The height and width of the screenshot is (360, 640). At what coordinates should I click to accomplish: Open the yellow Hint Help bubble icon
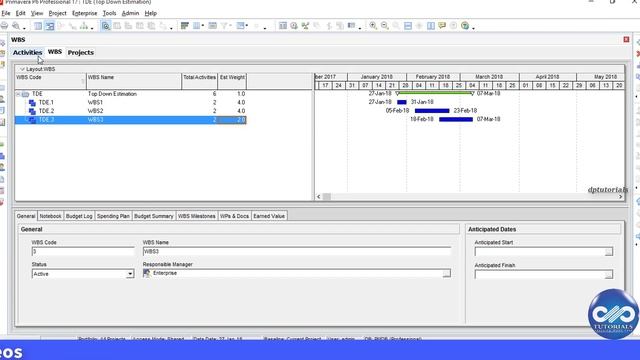pyautogui.click(x=442, y=26)
